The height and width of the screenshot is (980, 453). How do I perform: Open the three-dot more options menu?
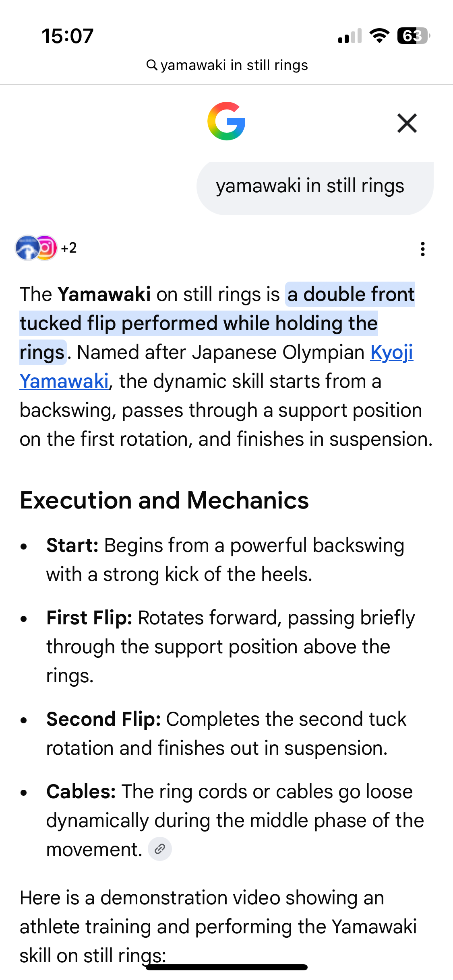422,249
